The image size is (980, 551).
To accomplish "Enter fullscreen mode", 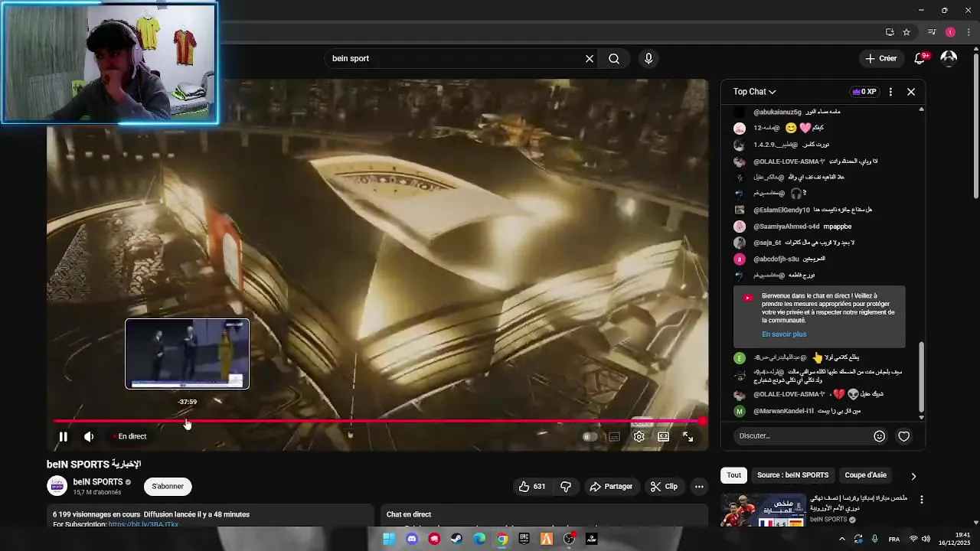I will pos(688,436).
